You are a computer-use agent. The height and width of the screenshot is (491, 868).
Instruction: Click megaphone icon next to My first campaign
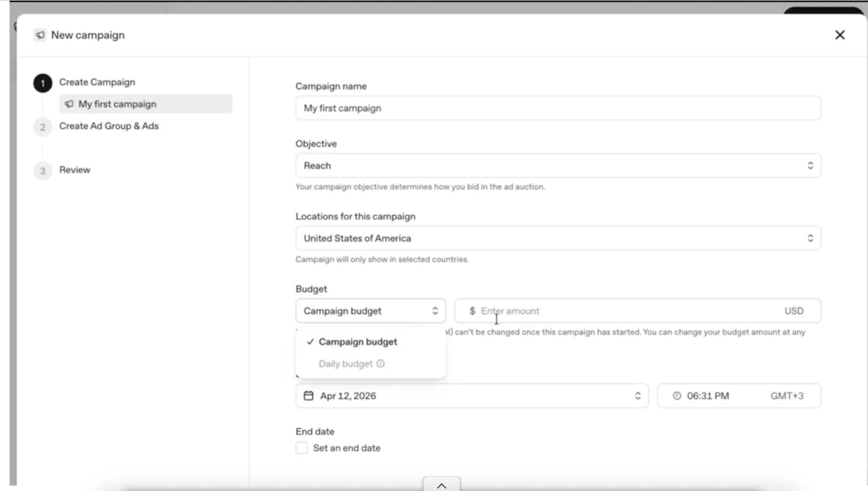click(x=69, y=104)
